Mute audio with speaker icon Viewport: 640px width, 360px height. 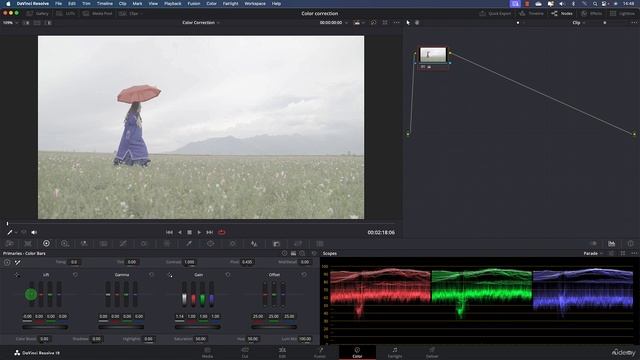coord(34,232)
